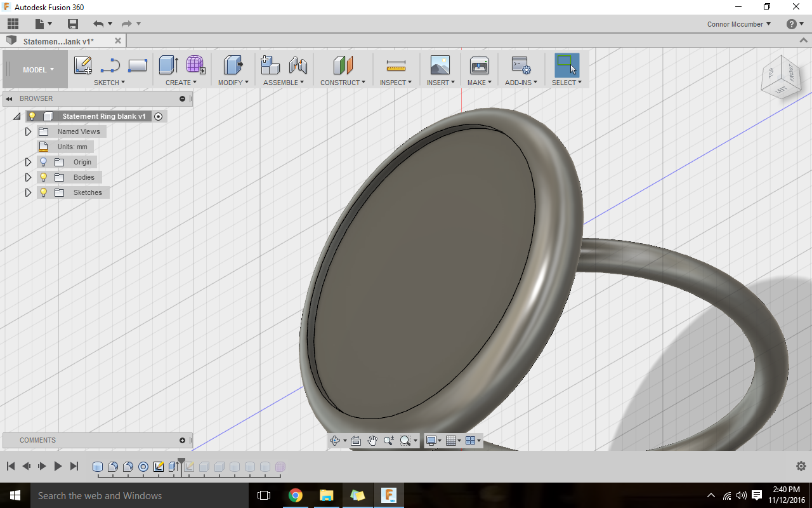The height and width of the screenshot is (508, 812).
Task: Click the Redo arrow
Action: point(126,24)
